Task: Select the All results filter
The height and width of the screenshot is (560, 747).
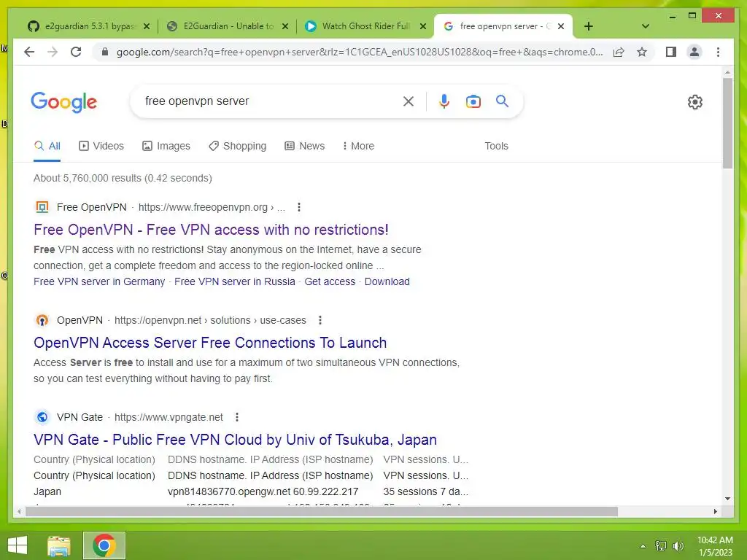Action: [x=47, y=146]
